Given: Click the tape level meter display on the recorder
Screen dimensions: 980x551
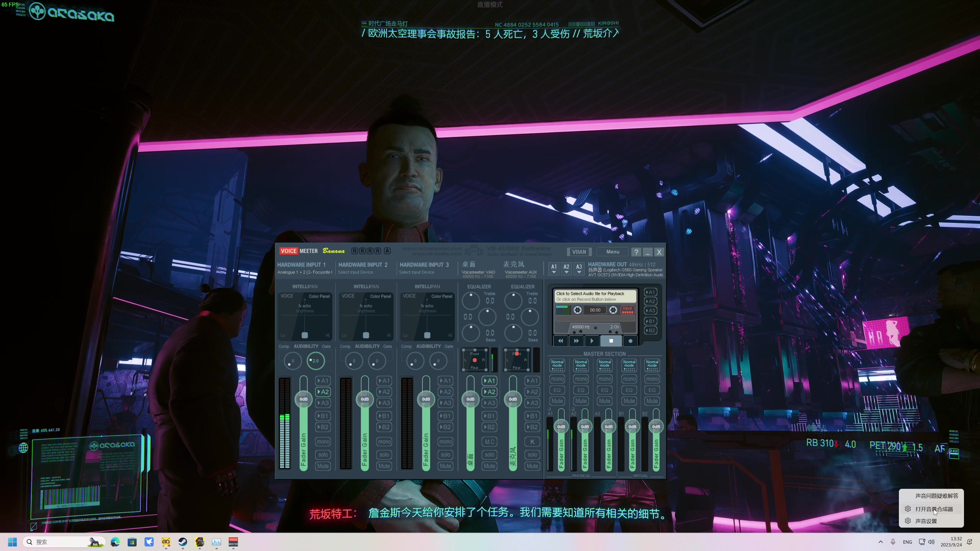Looking at the screenshot, I should (x=563, y=310).
